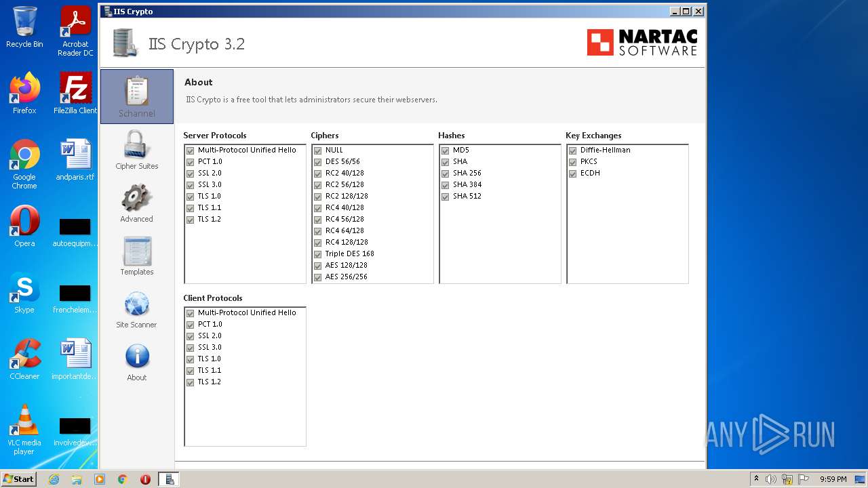Click IIS Crypto taskbar button
The width and height of the screenshot is (868, 488).
tap(169, 479)
